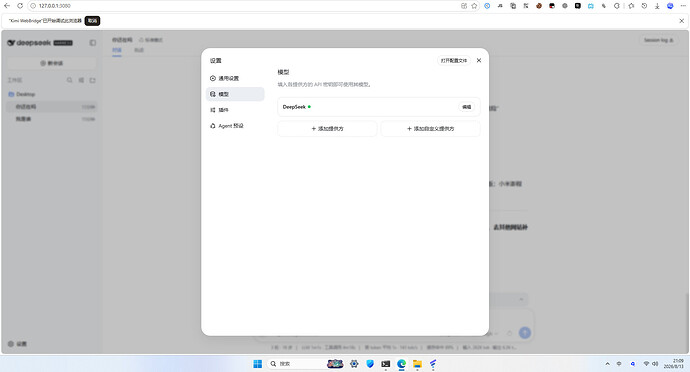Start a new session with the sidebar button
This screenshot has width=690, height=372.
[51, 63]
